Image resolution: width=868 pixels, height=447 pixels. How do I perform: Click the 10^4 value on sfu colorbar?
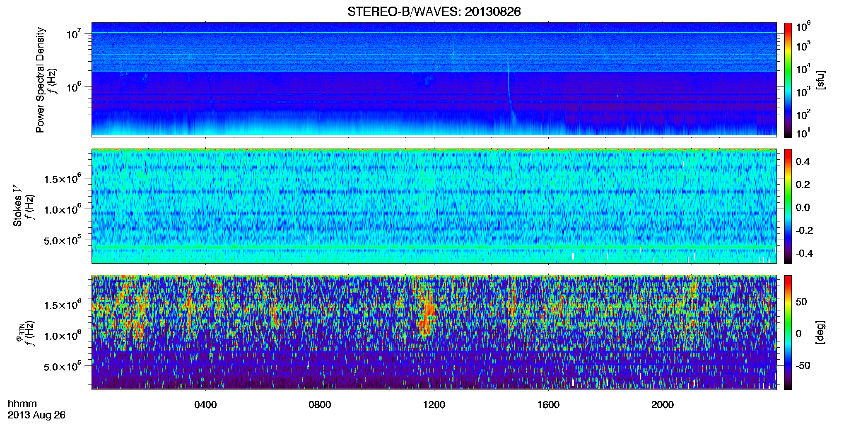coord(803,69)
